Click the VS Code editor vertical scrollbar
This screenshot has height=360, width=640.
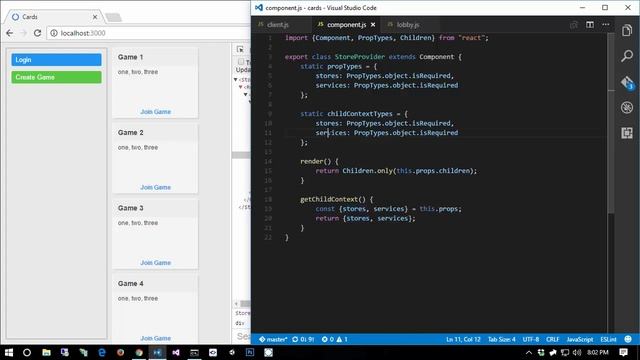tap(611, 122)
